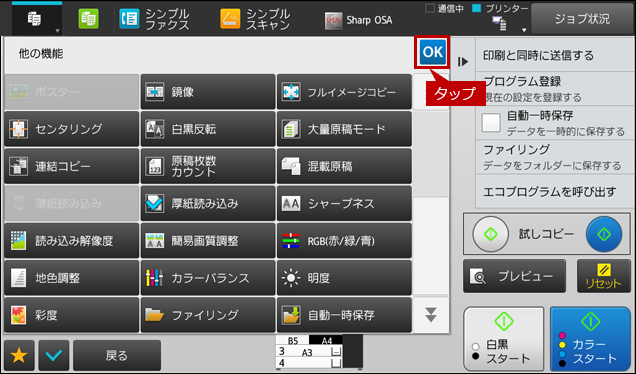The height and width of the screenshot is (374, 636).
Task: Select プログラム登録 in action panel
Action: (x=554, y=89)
